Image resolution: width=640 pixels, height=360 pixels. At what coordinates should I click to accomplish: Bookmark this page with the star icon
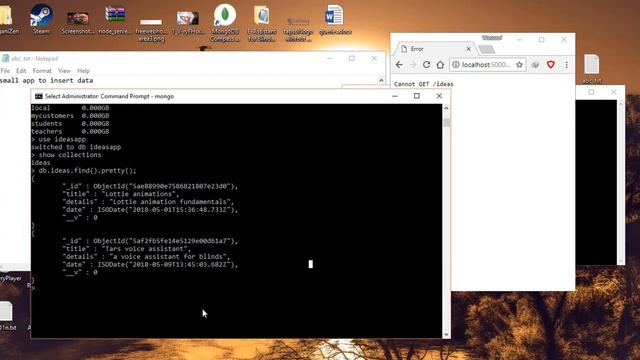point(519,64)
